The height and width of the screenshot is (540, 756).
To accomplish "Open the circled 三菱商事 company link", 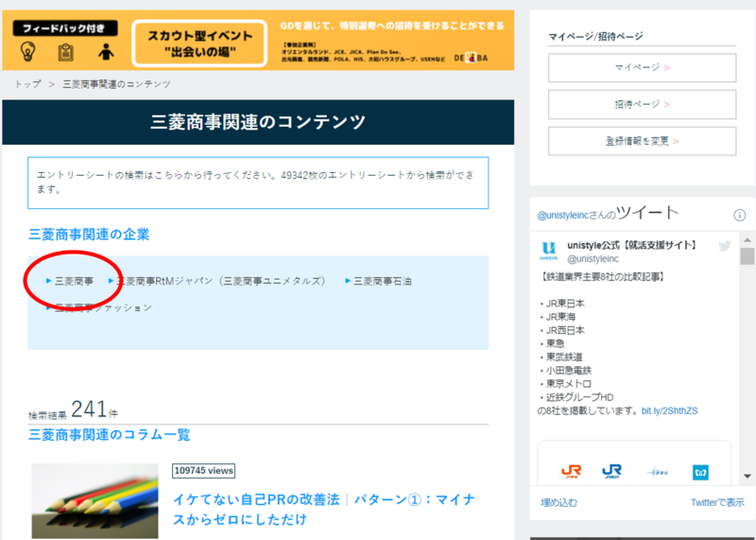I will tap(74, 281).
